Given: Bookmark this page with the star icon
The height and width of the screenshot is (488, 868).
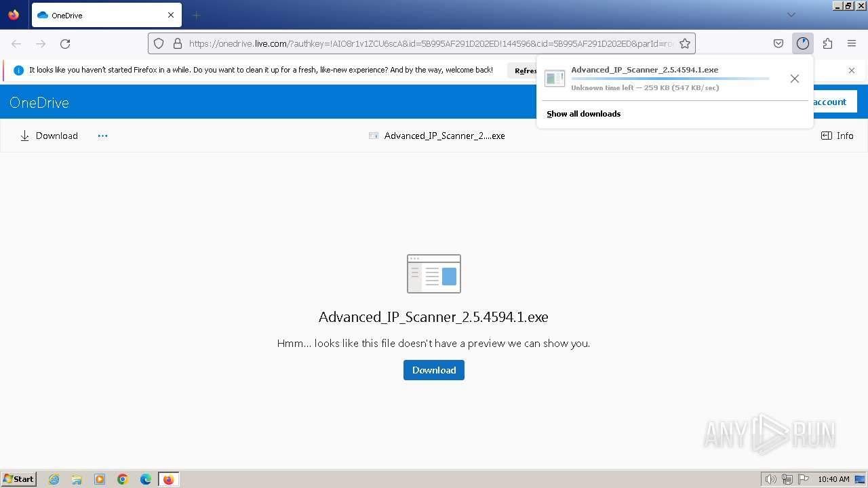Looking at the screenshot, I should tap(685, 43).
